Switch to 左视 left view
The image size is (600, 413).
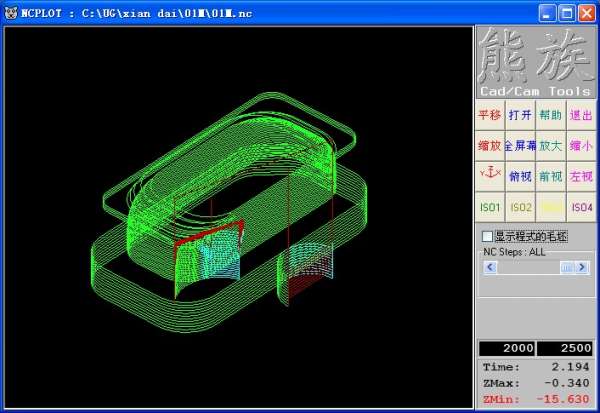[581, 176]
